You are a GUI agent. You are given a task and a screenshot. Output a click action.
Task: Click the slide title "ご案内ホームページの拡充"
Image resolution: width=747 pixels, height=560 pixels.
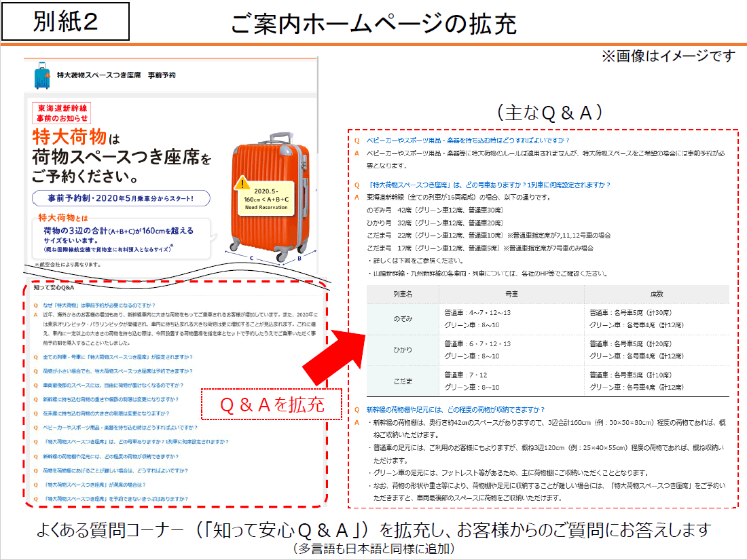(x=374, y=23)
